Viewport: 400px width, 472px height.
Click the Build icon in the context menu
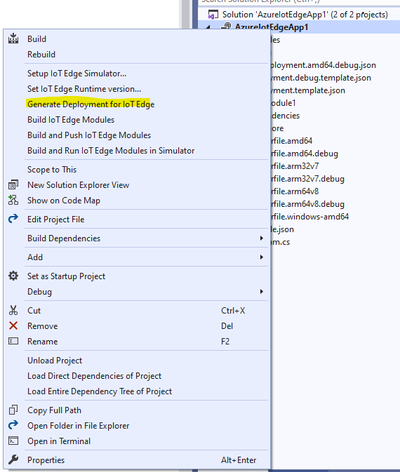point(13,39)
